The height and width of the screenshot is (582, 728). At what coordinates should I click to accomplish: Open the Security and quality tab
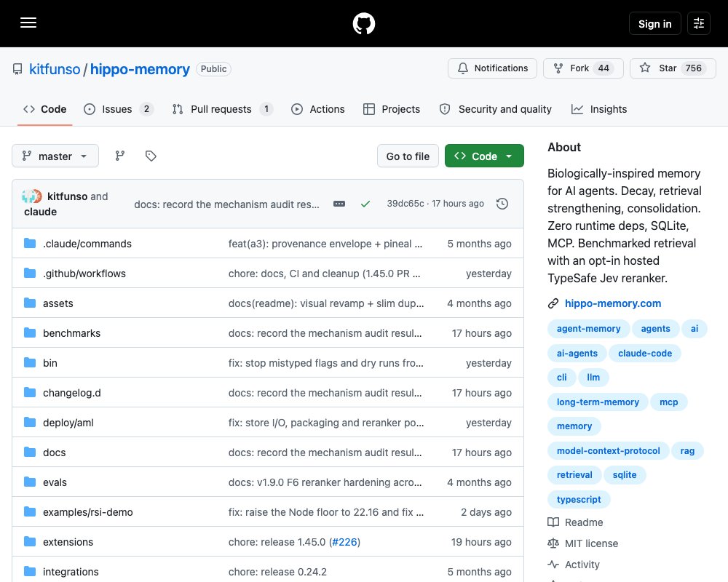(x=495, y=109)
